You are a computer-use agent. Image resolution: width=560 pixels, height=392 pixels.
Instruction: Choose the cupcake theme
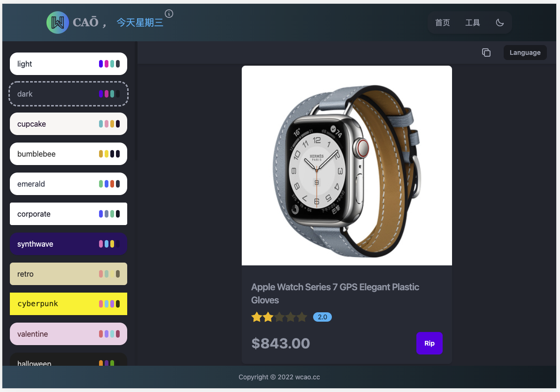(x=69, y=124)
